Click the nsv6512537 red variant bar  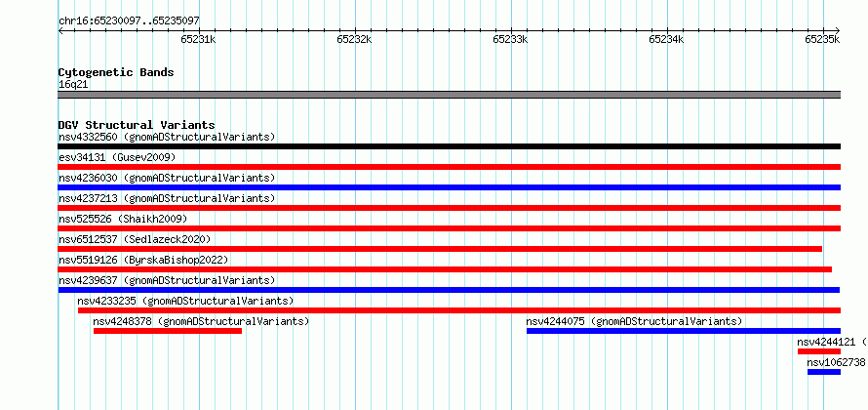[440, 249]
